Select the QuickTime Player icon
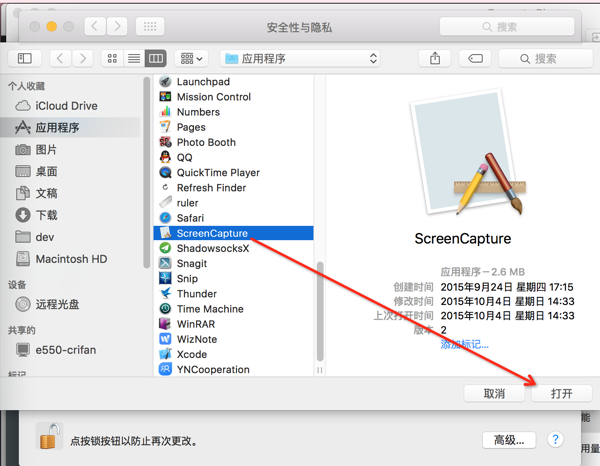Screen dimensions: 600x466 (165, 173)
